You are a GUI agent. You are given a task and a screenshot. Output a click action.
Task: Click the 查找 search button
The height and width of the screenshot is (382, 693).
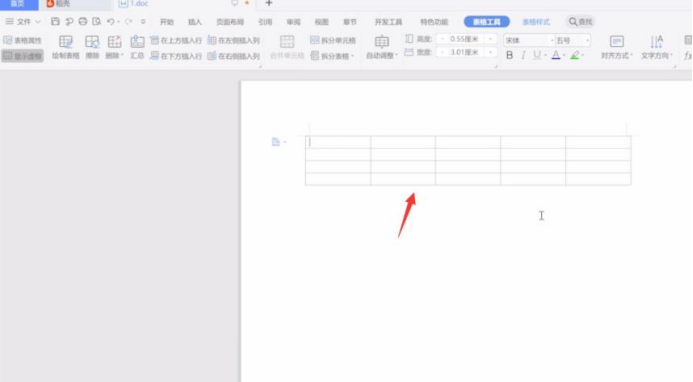580,21
